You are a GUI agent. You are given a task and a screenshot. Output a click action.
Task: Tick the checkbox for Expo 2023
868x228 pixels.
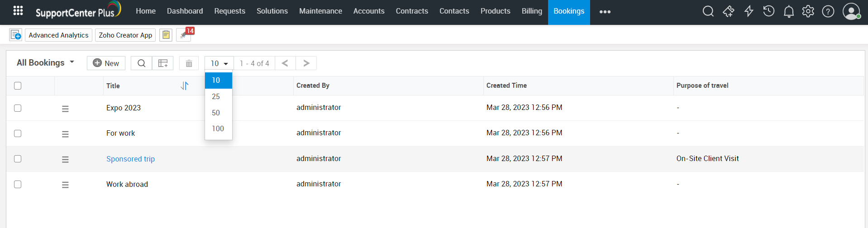coord(18,108)
